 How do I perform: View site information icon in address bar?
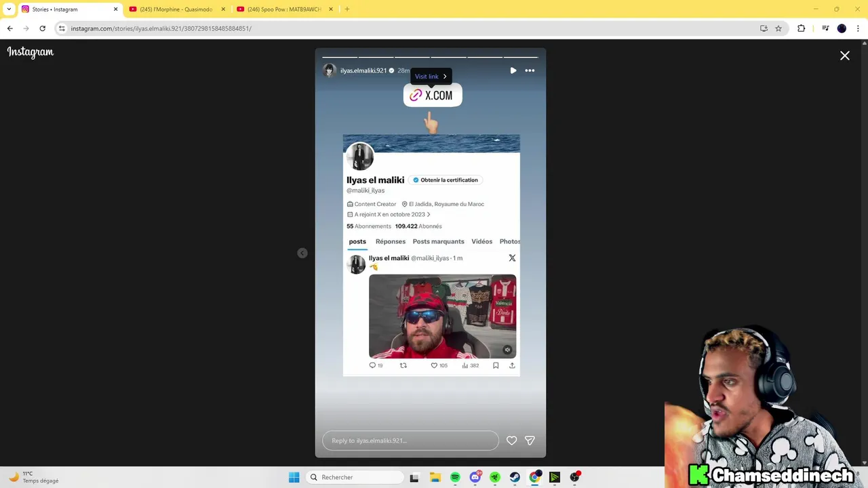pyautogui.click(x=62, y=28)
